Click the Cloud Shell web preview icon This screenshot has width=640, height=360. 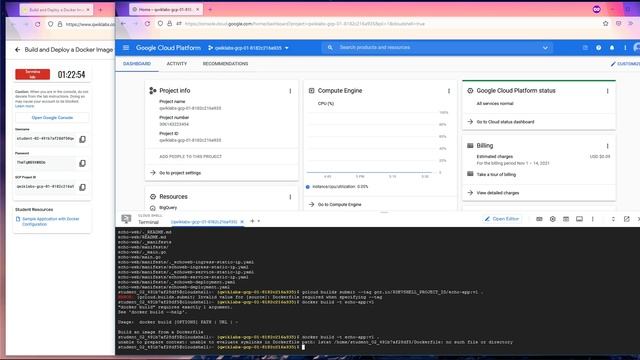[566, 219]
